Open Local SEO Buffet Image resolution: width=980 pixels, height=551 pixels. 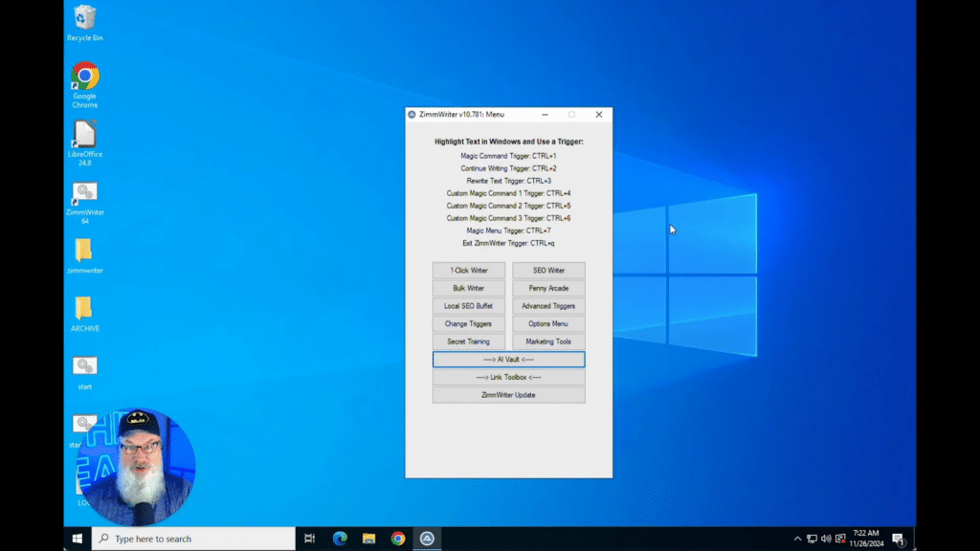(469, 306)
